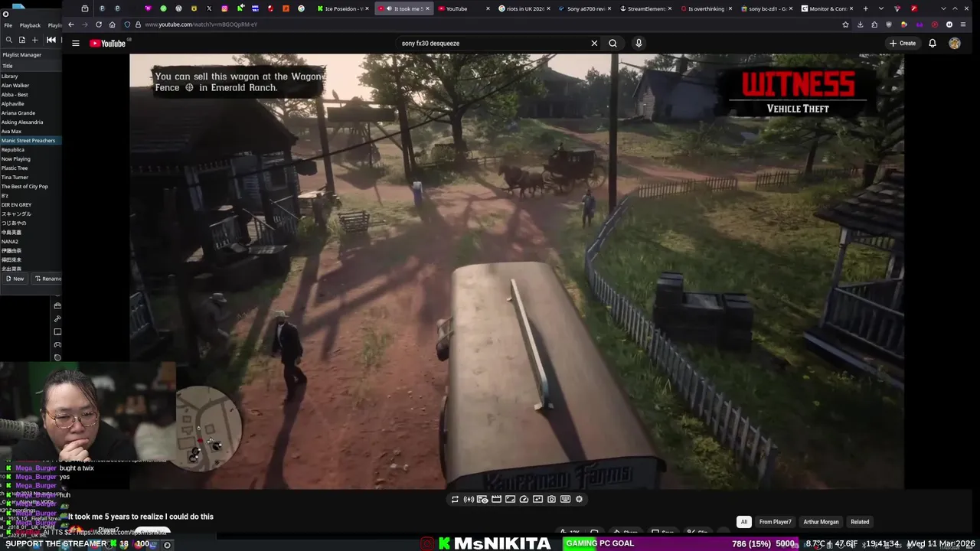Go to the YouTube home logo
The height and width of the screenshot is (551, 980).
coord(108,43)
